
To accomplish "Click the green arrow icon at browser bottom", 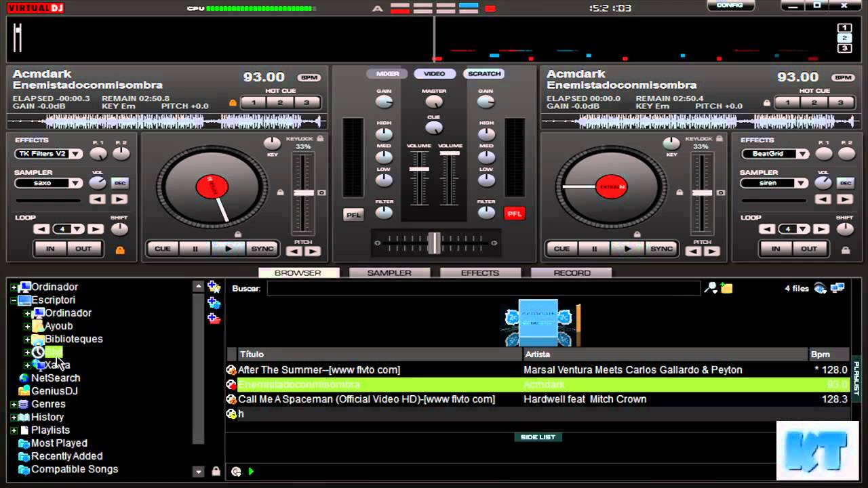I will 251,472.
